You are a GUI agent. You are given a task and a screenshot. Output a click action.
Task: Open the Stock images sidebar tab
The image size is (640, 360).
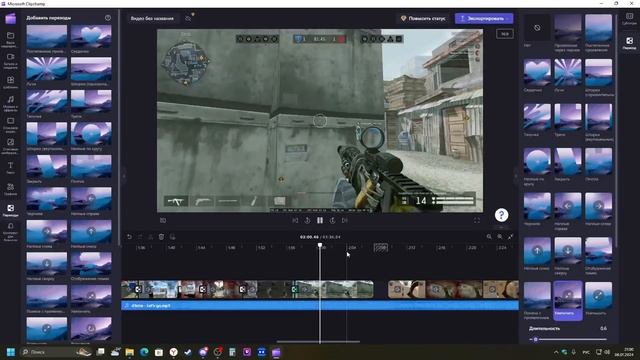10,146
